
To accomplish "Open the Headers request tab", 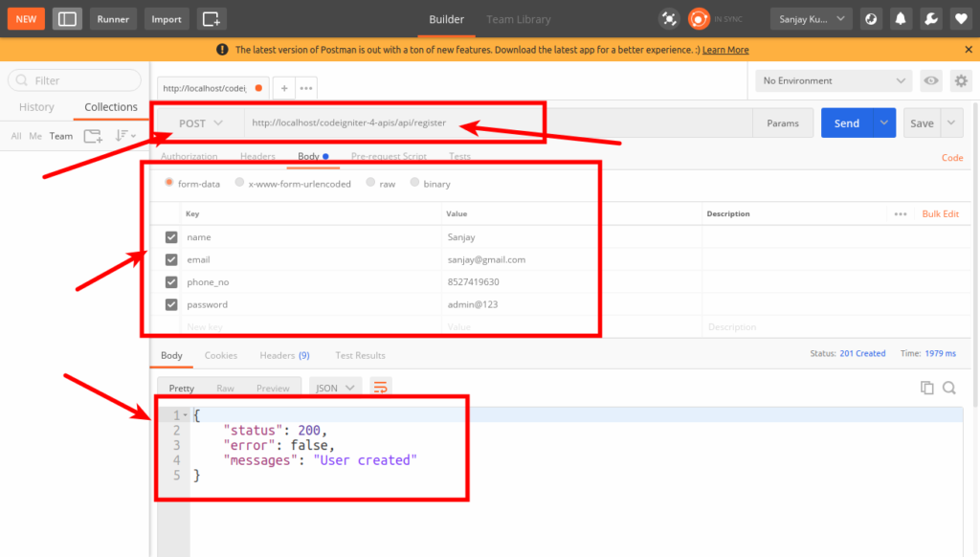I will tap(257, 156).
